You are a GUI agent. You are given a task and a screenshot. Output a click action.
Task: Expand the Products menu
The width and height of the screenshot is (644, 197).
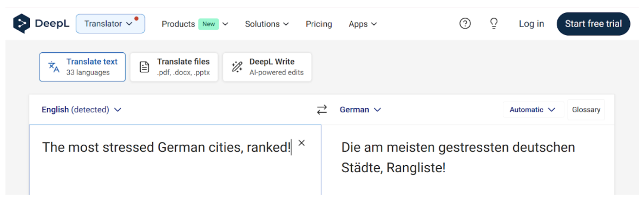pyautogui.click(x=194, y=24)
